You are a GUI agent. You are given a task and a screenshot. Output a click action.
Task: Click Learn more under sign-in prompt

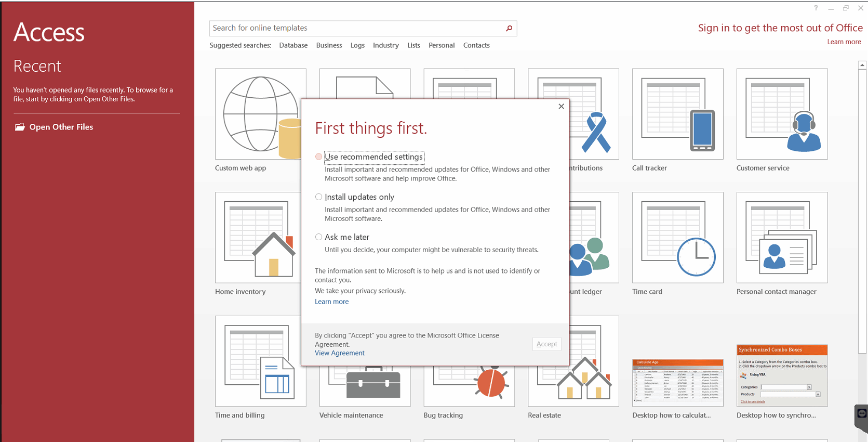click(x=844, y=42)
